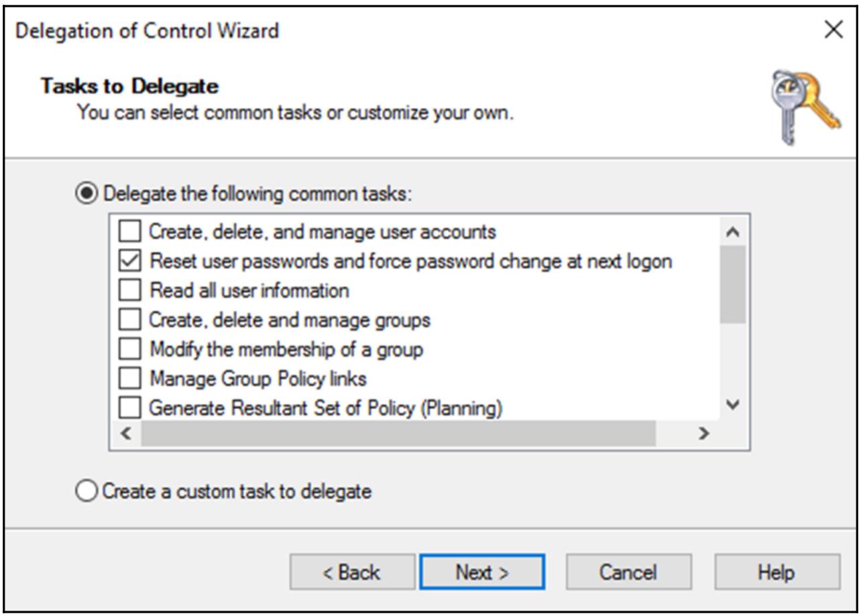This screenshot has width=861, height=616.
Task: Check Read all user information
Action: click(130, 291)
